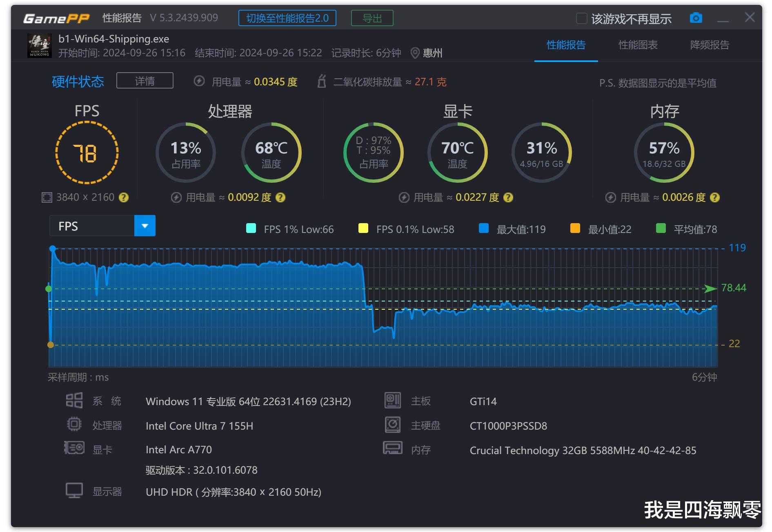
Task: Click the version text V 5.3.2439.909
Action: pyautogui.click(x=184, y=18)
